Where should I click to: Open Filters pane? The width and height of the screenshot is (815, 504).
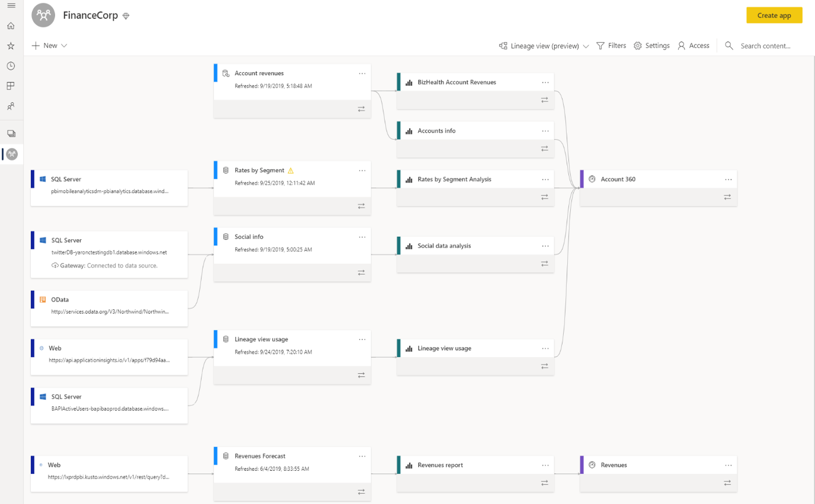[x=611, y=46]
